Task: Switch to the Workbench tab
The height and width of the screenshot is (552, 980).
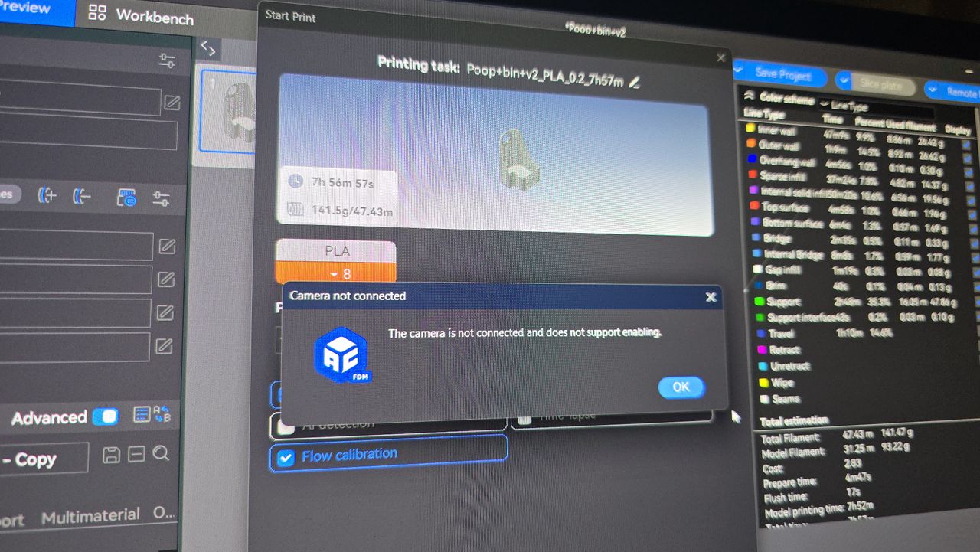Action: pos(142,15)
